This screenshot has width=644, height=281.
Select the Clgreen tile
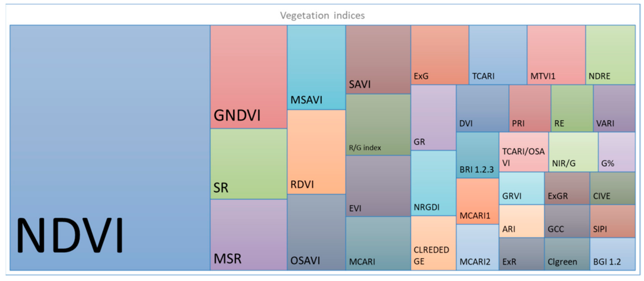tap(567, 254)
